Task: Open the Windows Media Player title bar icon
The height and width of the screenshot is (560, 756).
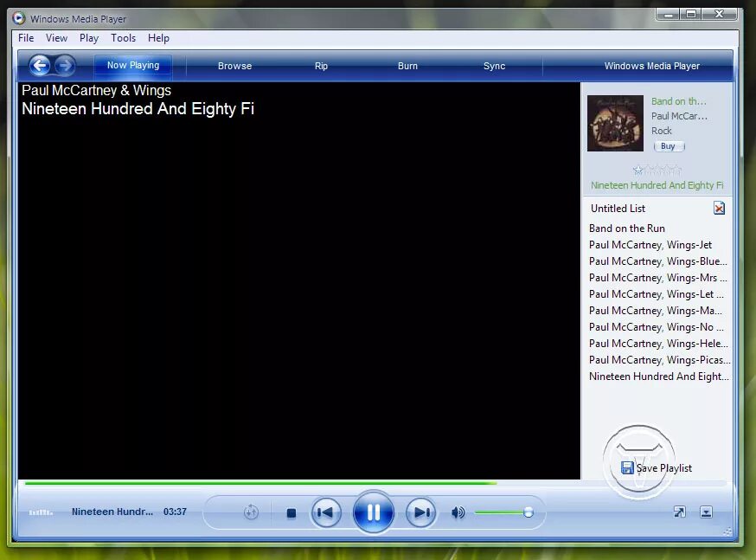Action: 19,18
